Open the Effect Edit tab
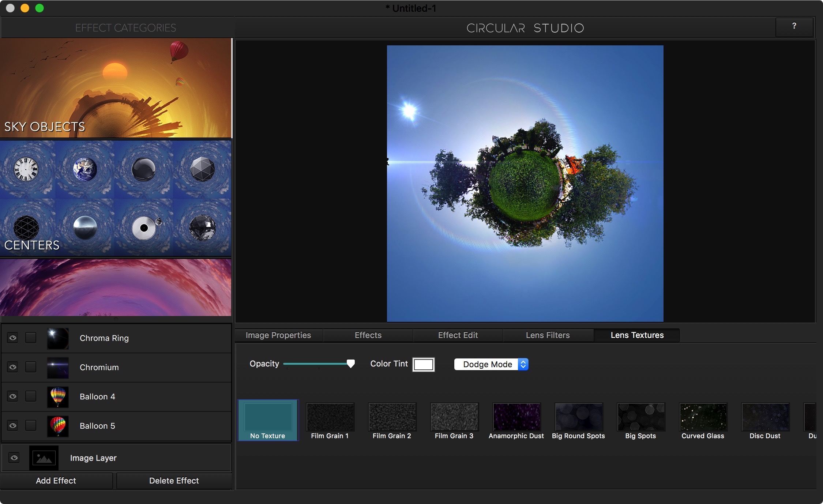The width and height of the screenshot is (823, 504). (x=458, y=335)
